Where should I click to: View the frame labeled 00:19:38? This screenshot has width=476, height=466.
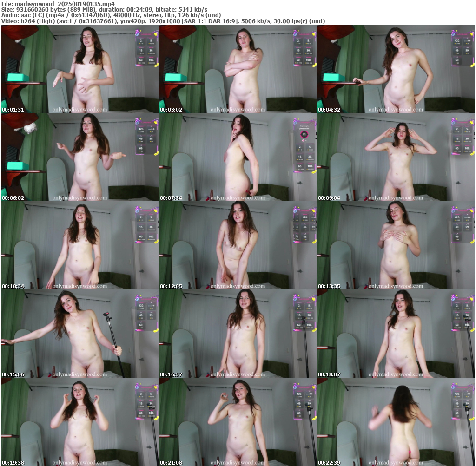tap(80, 422)
